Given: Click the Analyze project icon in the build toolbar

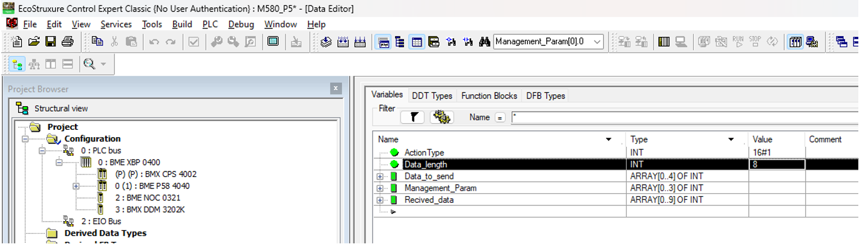Looking at the screenshot, I should click(326, 42).
